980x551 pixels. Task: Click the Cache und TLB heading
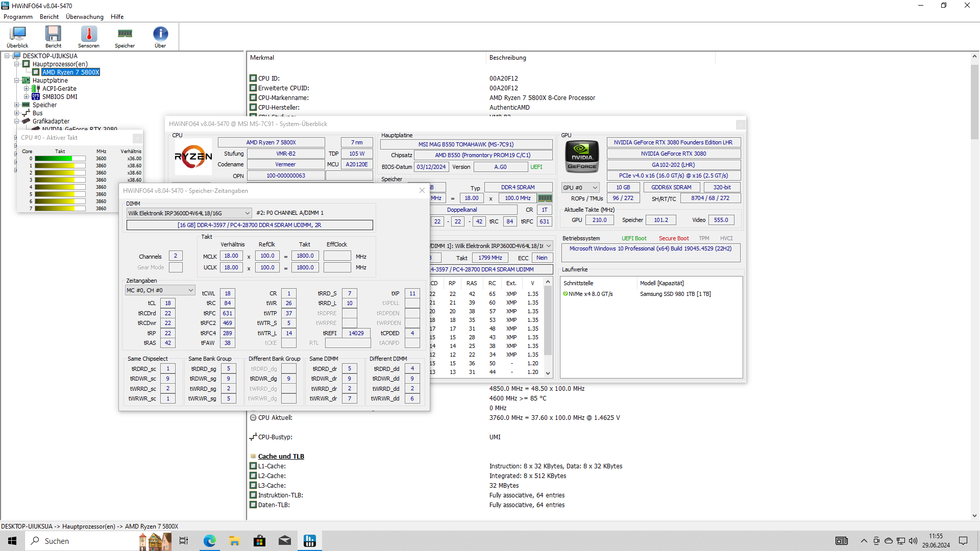click(x=281, y=457)
